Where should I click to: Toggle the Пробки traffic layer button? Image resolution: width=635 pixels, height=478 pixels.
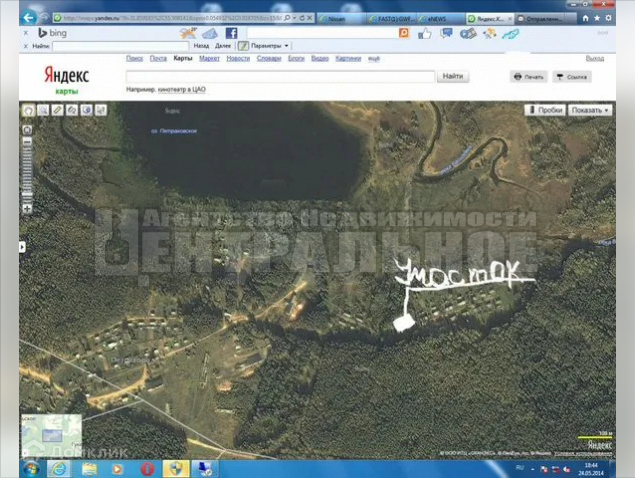(x=545, y=110)
